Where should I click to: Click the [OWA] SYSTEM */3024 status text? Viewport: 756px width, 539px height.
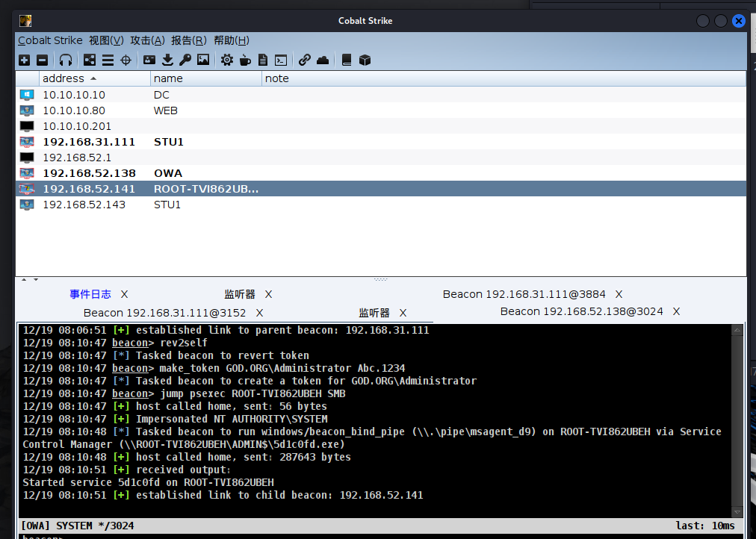pyautogui.click(x=78, y=526)
